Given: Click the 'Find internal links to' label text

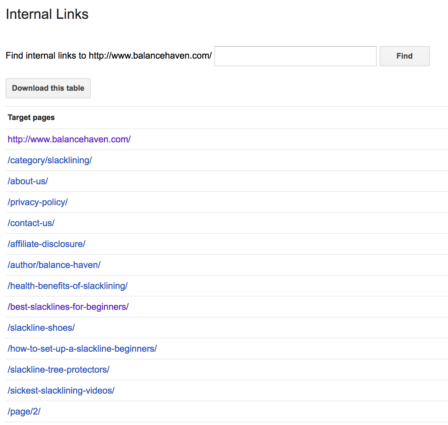Looking at the screenshot, I should click(x=46, y=56).
